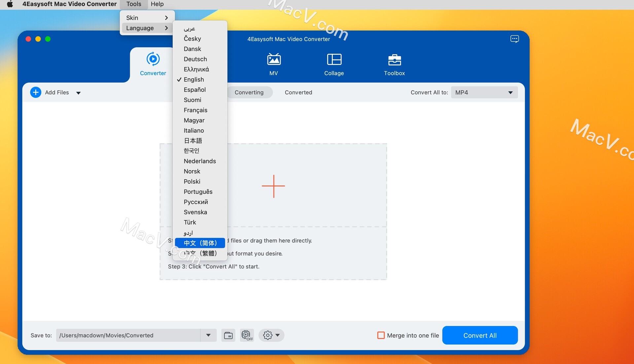Viewport: 634px width, 364px height.
Task: Expand the Add Files arrow dropdown
Action: 78,92
